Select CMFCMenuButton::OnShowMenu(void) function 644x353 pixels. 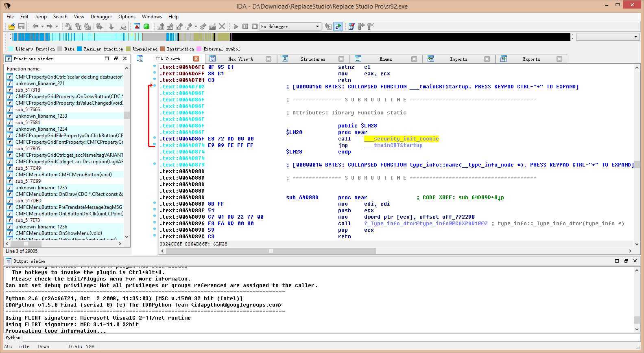[59, 233]
